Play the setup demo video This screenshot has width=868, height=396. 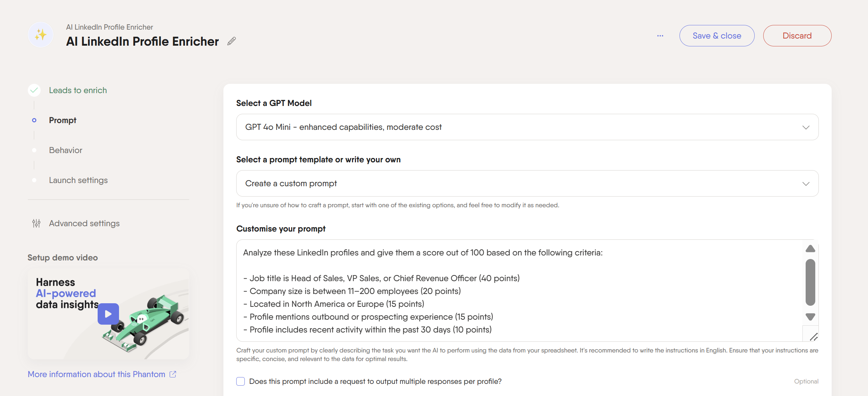(108, 314)
